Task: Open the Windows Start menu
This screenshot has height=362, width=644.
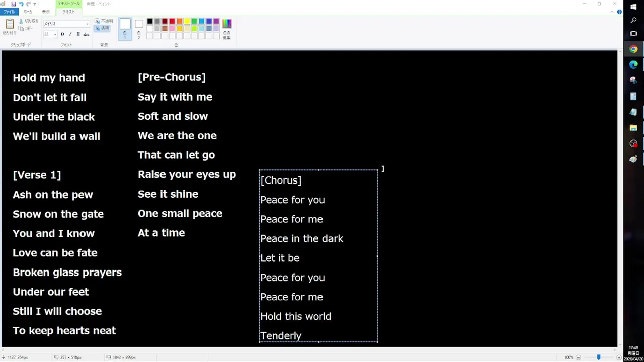Action: coord(633,6)
